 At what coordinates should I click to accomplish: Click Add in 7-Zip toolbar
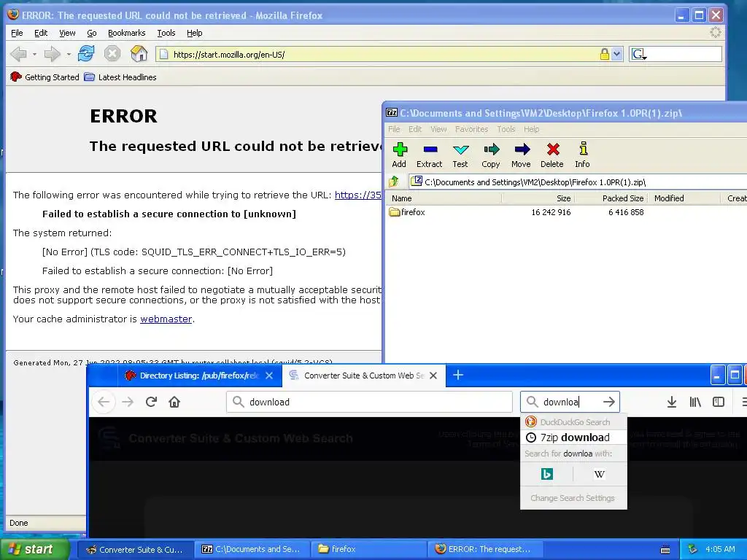pyautogui.click(x=399, y=155)
